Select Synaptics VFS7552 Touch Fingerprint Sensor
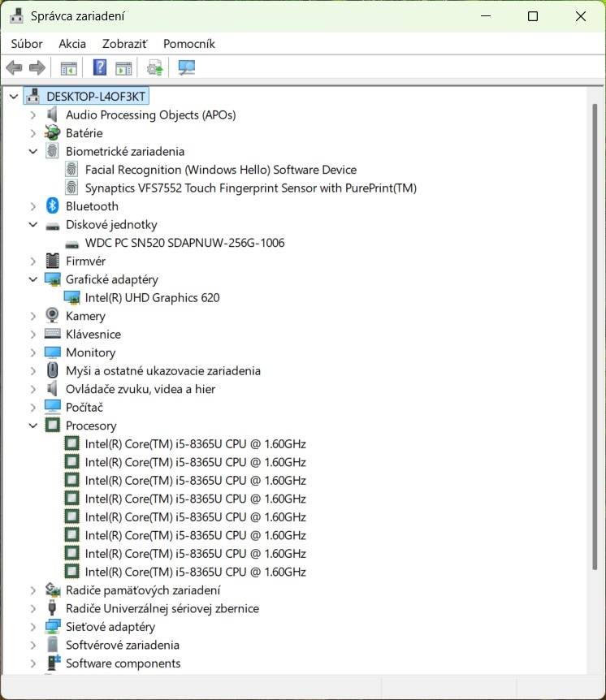This screenshot has height=700, width=606. click(250, 188)
